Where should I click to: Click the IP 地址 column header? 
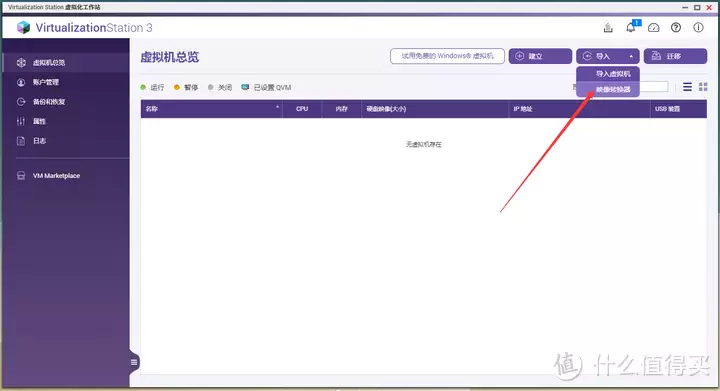(x=579, y=109)
